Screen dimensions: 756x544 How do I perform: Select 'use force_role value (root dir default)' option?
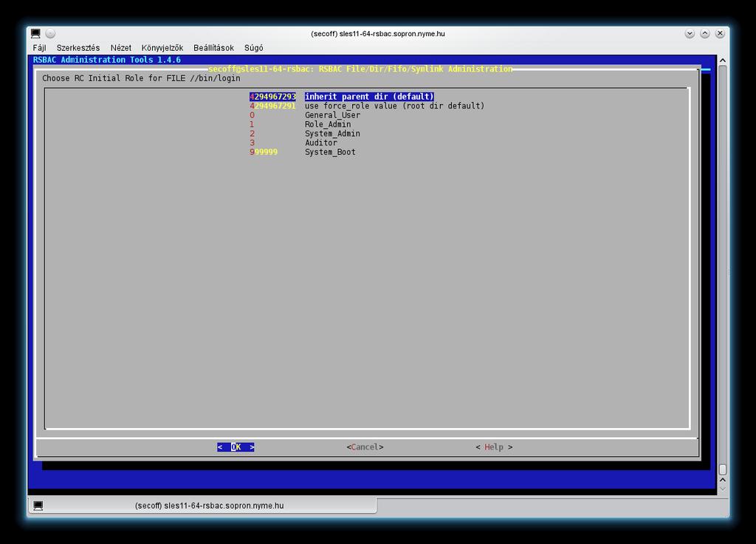point(394,106)
